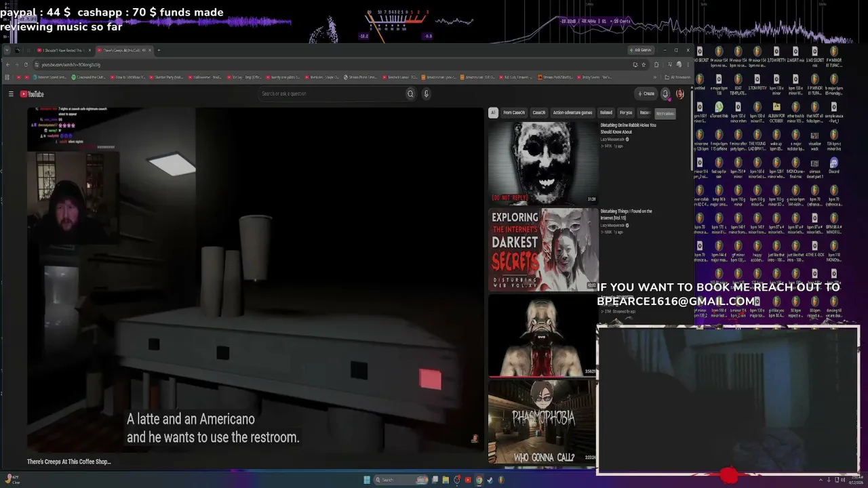Select 'There's Creeps' browser tab

123,50
